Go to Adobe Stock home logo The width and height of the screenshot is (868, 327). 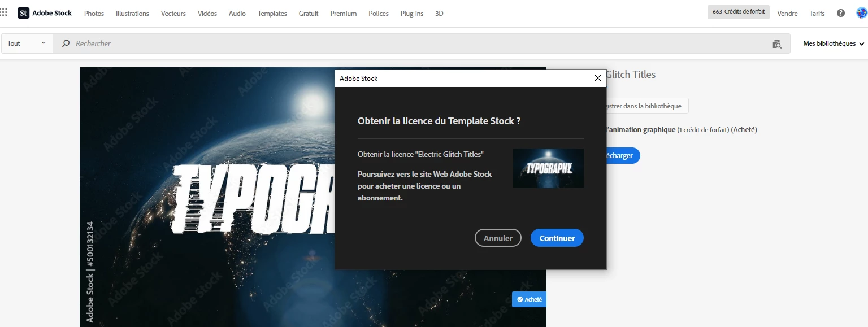click(45, 13)
